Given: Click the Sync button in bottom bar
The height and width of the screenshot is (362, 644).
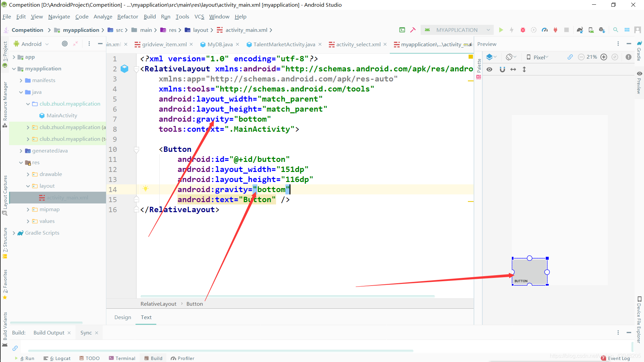Looking at the screenshot, I should tap(86, 333).
